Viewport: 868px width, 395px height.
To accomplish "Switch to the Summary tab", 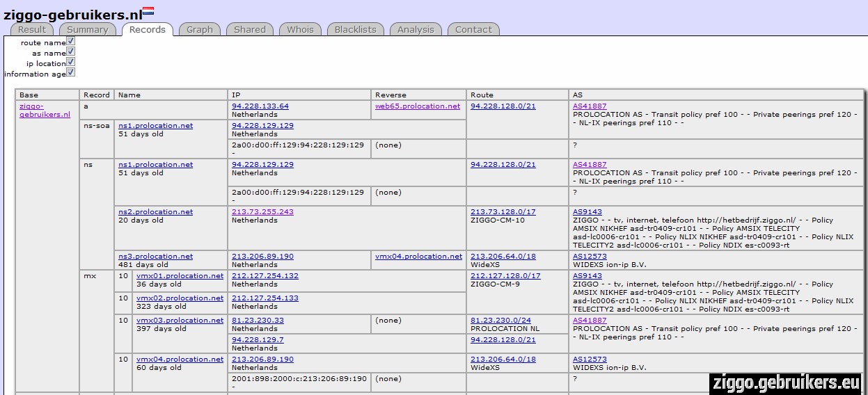I will (x=88, y=29).
